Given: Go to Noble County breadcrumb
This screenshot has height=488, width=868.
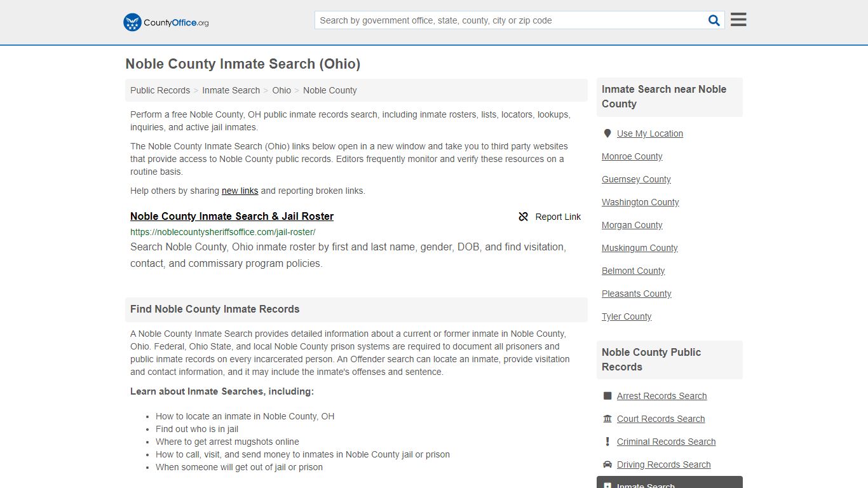Looking at the screenshot, I should [330, 90].
